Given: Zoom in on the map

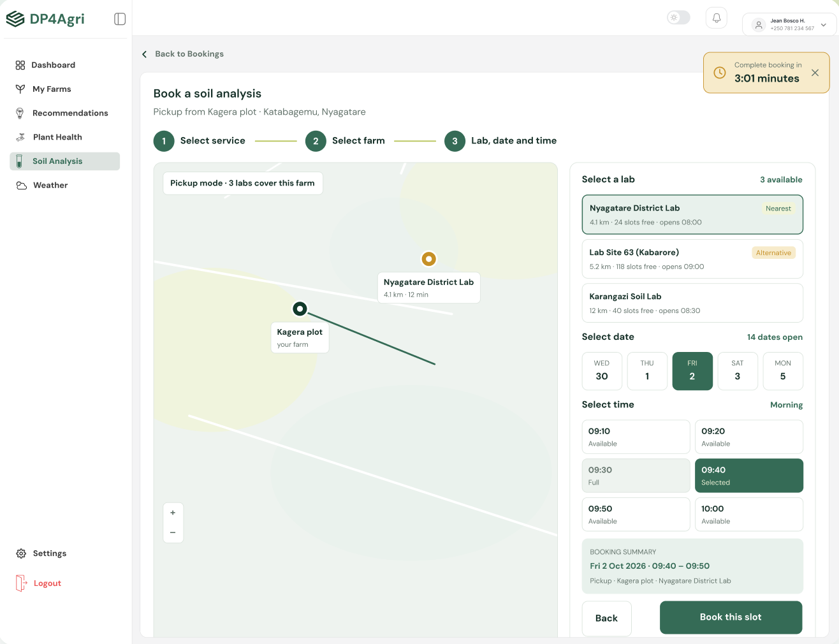Looking at the screenshot, I should click(x=173, y=513).
